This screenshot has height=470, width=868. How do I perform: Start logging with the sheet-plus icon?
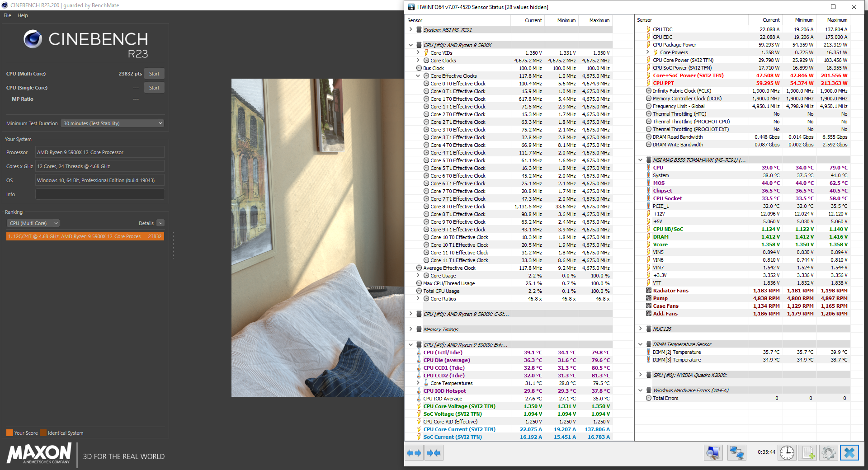pyautogui.click(x=808, y=453)
